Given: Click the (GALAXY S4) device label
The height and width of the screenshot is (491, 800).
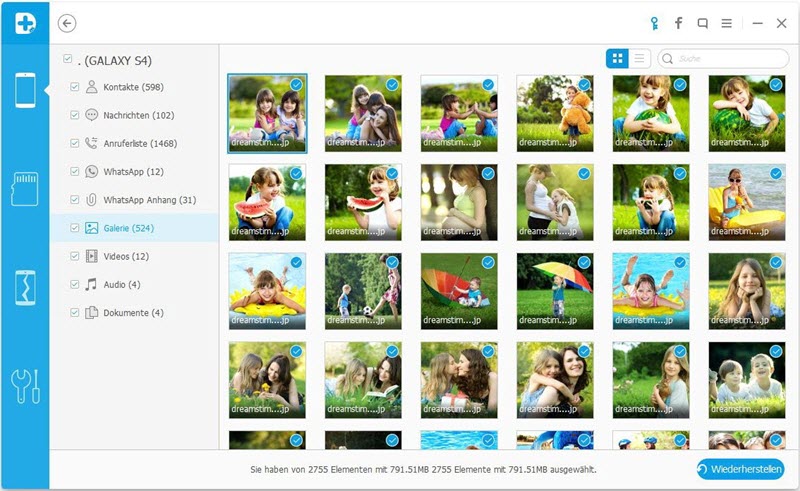Looking at the screenshot, I should coord(115,61).
